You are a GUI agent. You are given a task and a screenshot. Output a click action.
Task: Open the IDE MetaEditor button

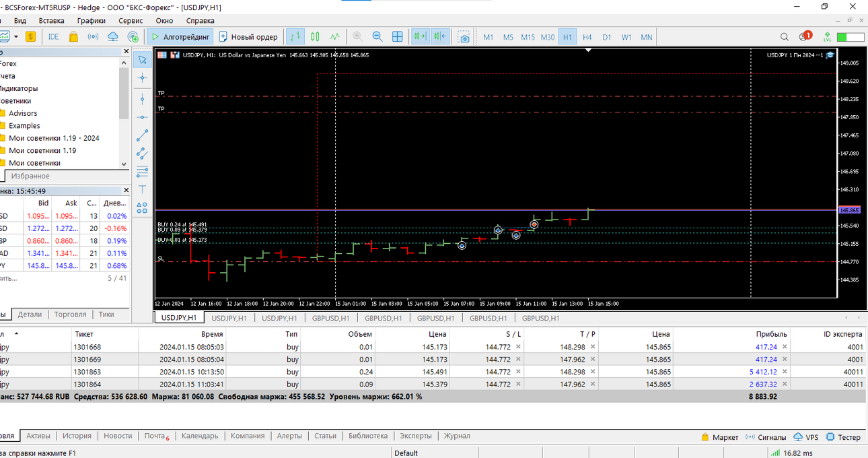click(54, 36)
